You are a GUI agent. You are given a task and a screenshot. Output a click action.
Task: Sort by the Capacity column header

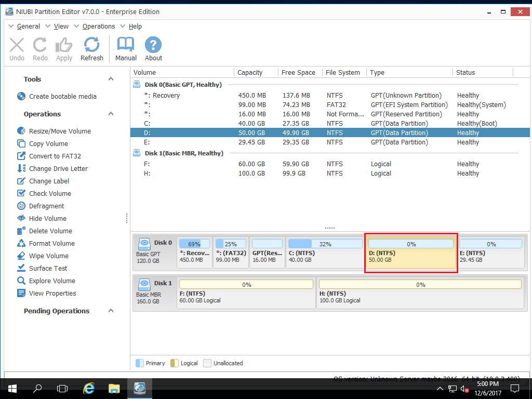pos(256,72)
